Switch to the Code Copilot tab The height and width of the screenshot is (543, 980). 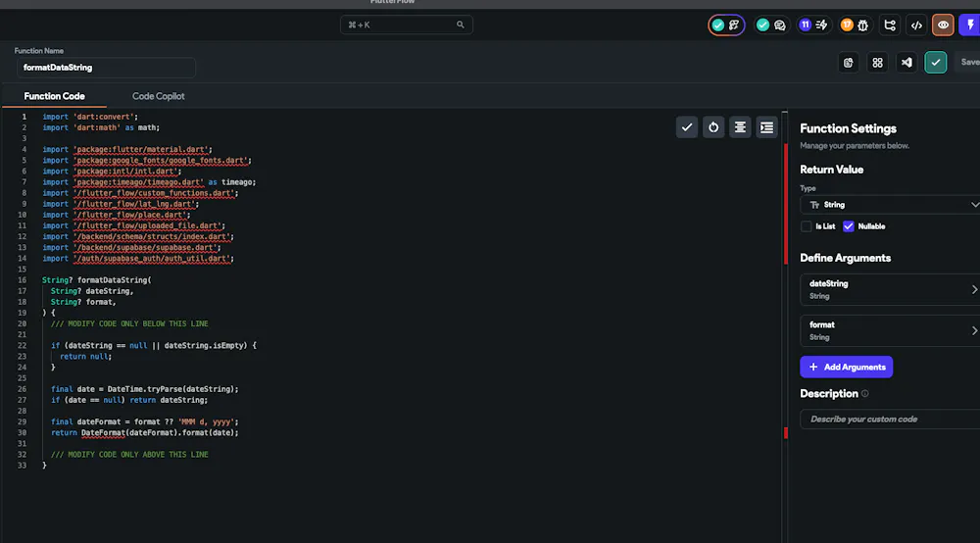(158, 96)
